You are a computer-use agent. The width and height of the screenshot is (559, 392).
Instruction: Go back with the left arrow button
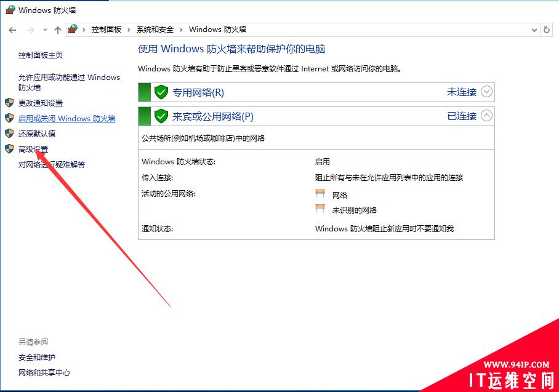12,30
